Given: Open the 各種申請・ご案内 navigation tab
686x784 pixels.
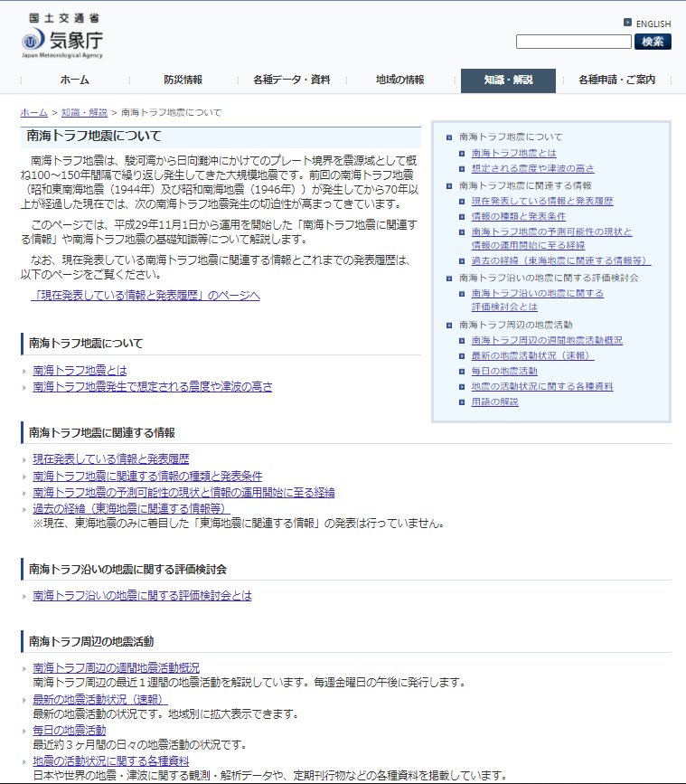Looking at the screenshot, I should (617, 80).
